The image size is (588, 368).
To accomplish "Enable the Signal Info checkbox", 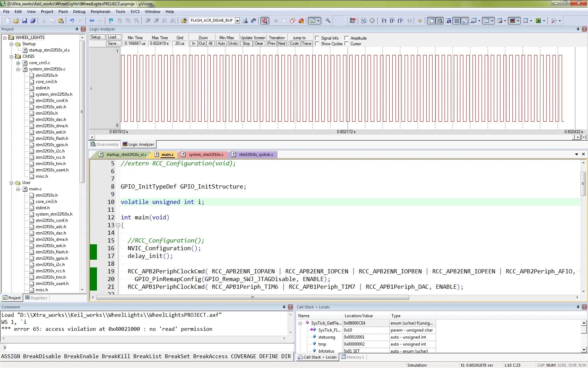I will pos(317,38).
